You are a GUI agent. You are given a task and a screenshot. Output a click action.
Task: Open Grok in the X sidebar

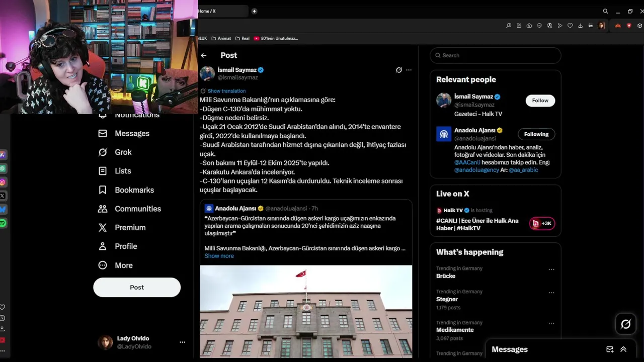(115, 152)
